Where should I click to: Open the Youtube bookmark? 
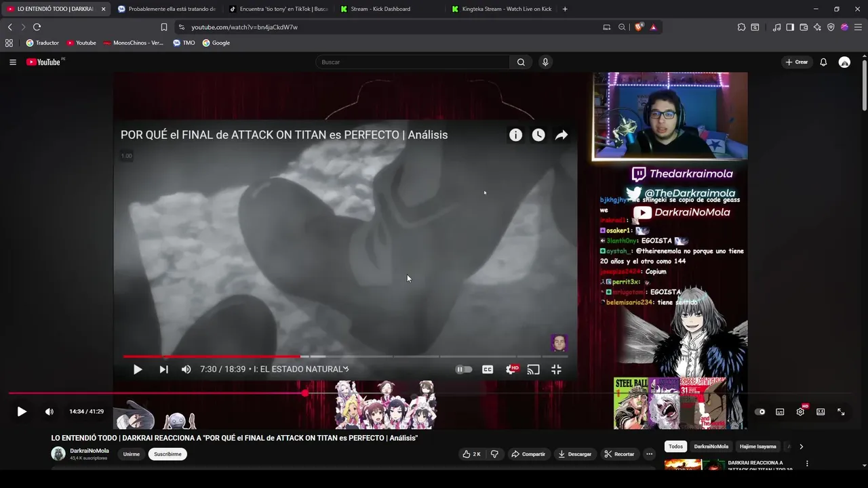coord(81,43)
